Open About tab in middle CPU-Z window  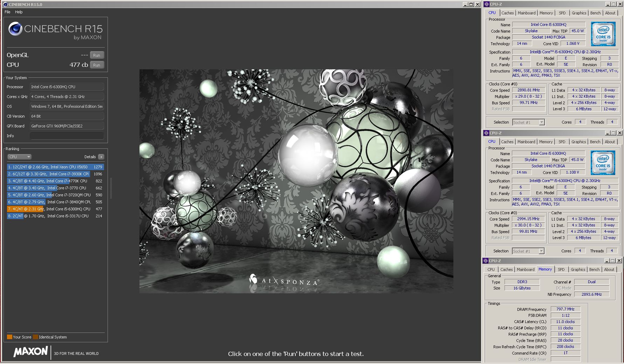[x=610, y=142]
